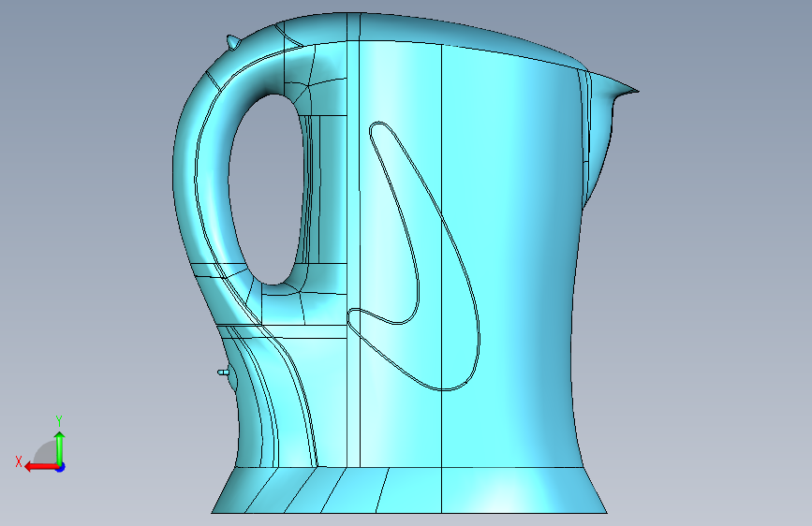Pick the small knob on top of the handle
Screen dimensions: 812x526
pyautogui.click(x=233, y=42)
